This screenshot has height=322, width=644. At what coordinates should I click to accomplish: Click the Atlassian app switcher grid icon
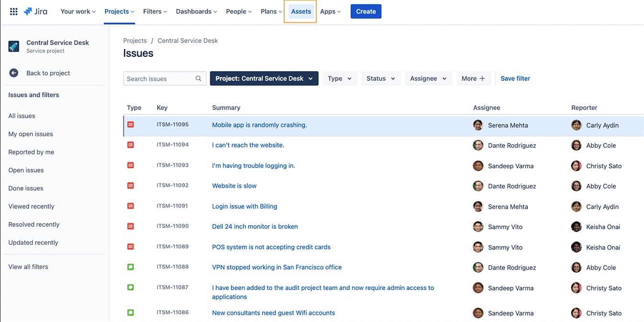[13, 11]
